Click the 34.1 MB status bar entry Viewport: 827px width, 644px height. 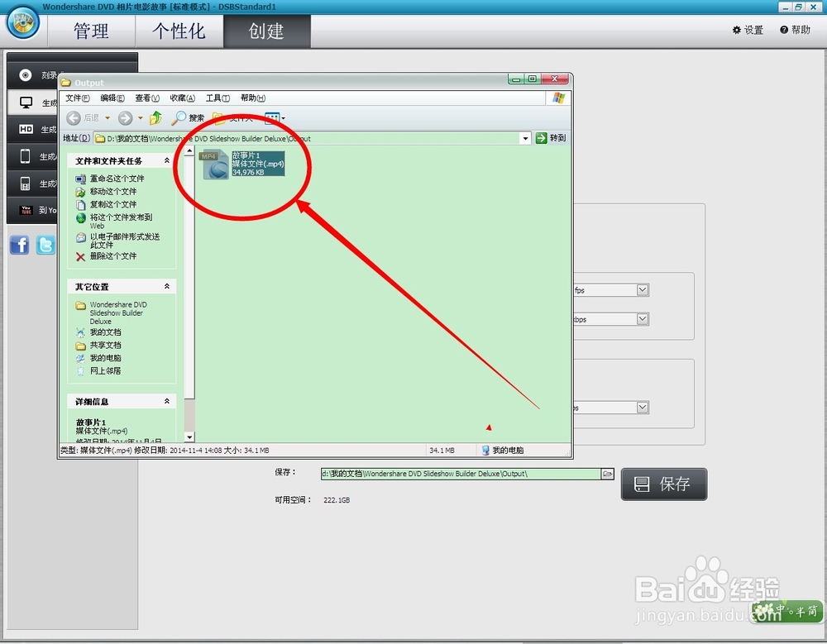point(442,451)
